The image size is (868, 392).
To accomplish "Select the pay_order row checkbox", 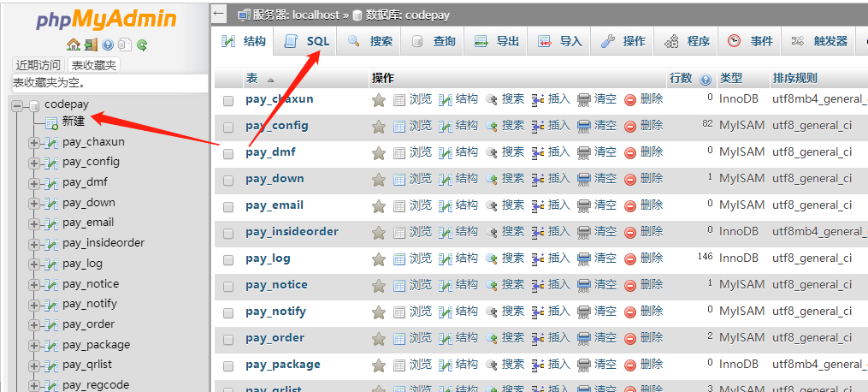I will pyautogui.click(x=228, y=339).
